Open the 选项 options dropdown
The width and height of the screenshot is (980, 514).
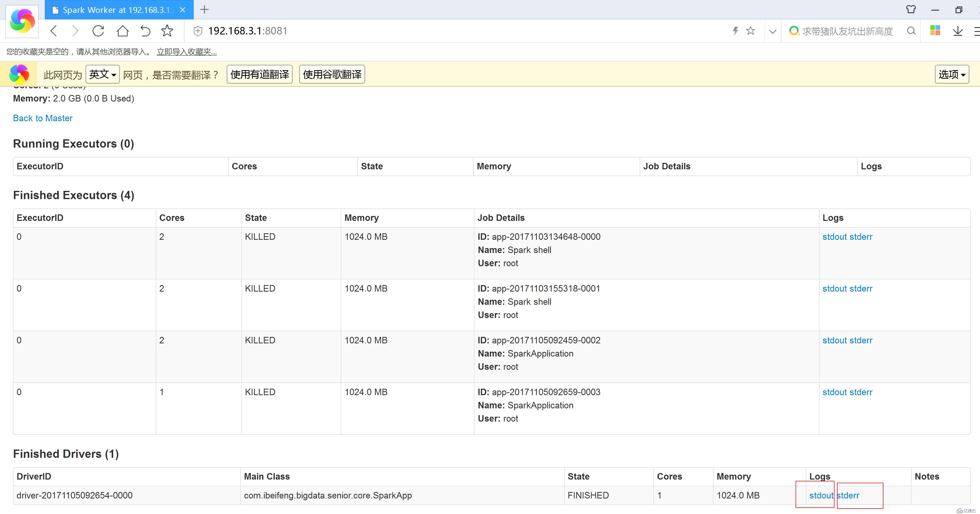click(952, 74)
